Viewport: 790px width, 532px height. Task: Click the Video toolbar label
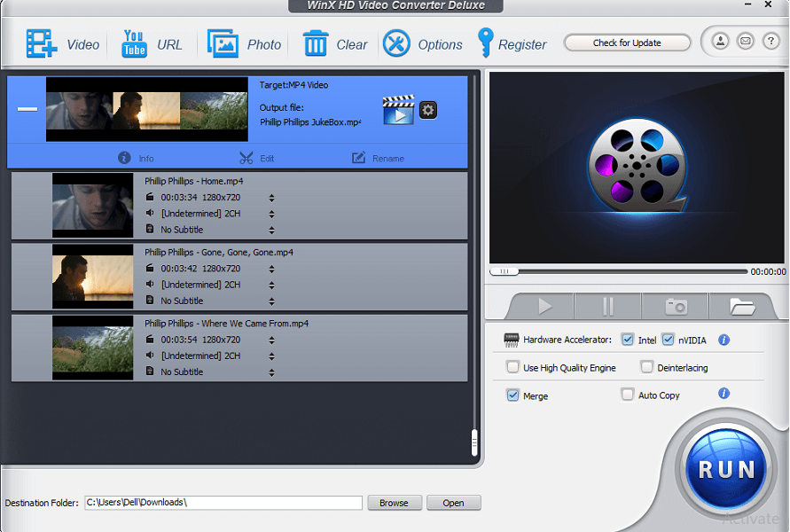[x=82, y=45]
